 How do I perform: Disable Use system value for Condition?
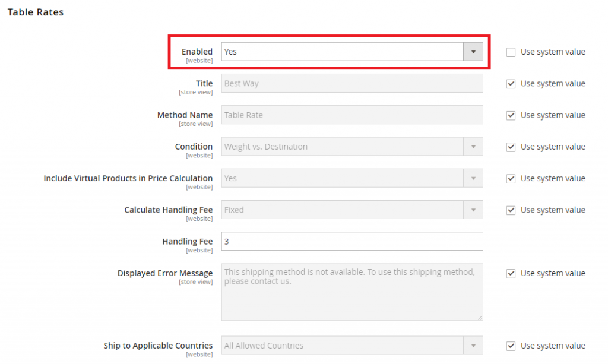[x=511, y=147]
